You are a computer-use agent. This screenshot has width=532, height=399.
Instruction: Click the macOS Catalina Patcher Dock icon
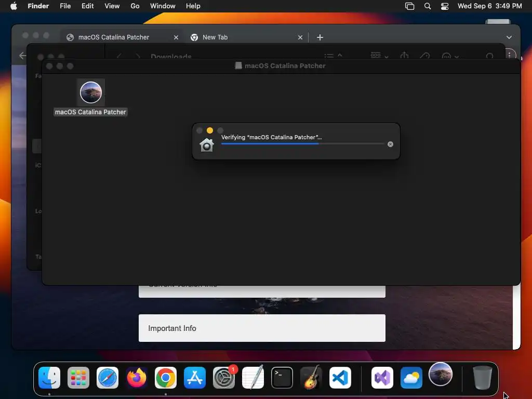point(441,374)
